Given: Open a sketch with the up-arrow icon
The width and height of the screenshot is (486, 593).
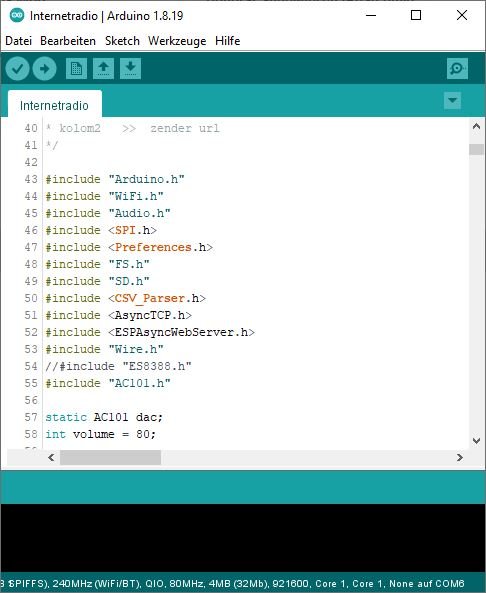Looking at the screenshot, I should 103,68.
